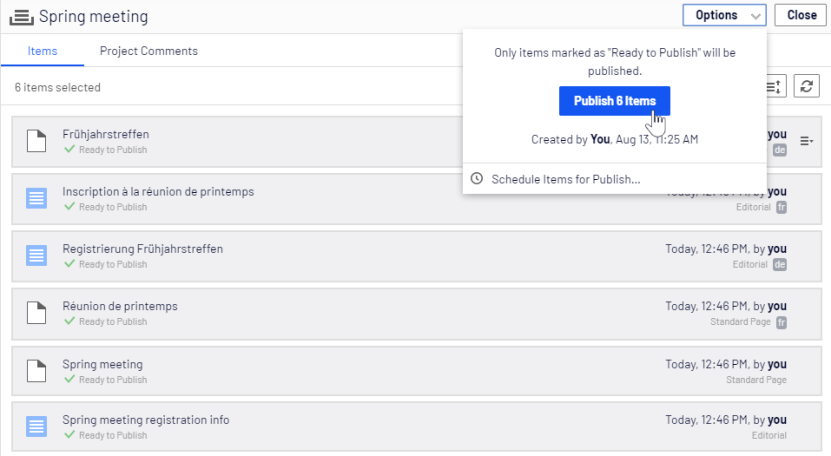Click the Spring meeting registration info icon

[x=36, y=427]
